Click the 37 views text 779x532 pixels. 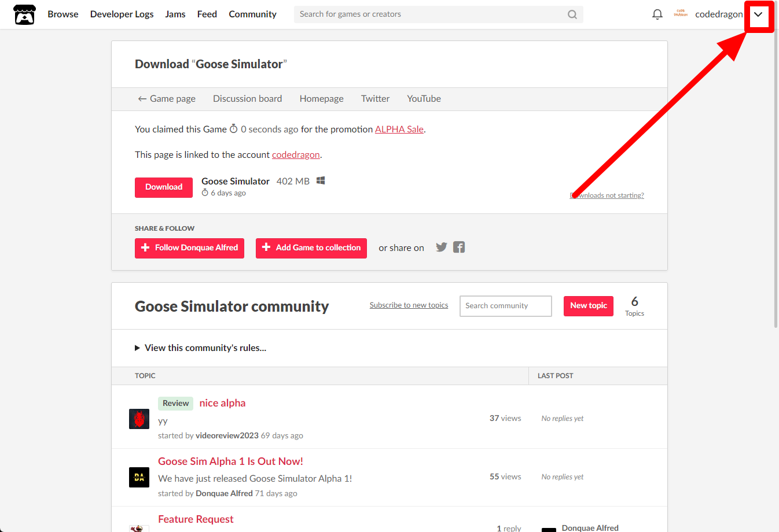[505, 418]
